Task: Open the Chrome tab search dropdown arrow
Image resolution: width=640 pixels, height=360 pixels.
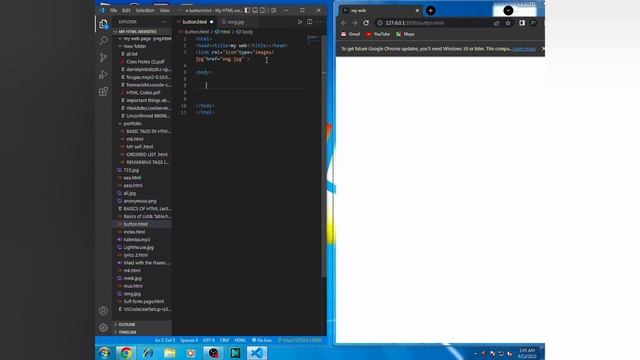Action: 508,11
